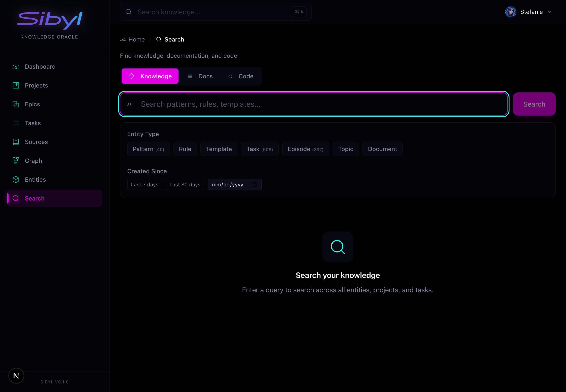Expand the Stefanie user menu chevron
566x392 pixels.
(x=550, y=12)
